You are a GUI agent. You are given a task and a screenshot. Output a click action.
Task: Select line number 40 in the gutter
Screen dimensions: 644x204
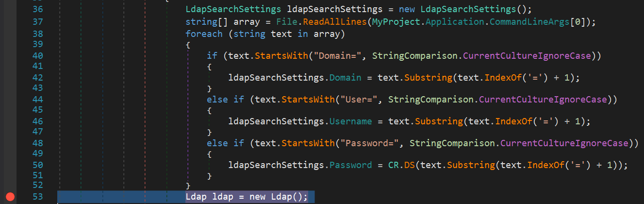[x=38, y=55]
